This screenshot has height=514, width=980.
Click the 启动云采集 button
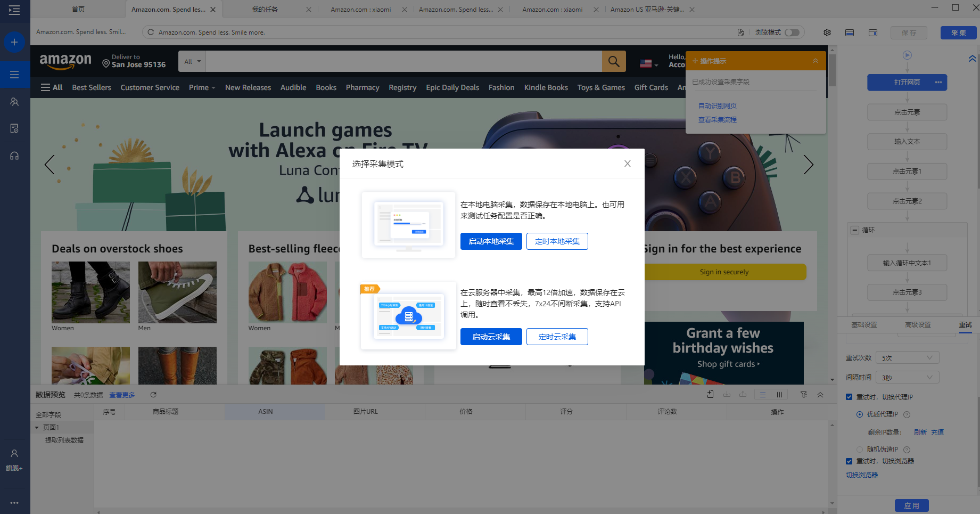[x=491, y=337]
